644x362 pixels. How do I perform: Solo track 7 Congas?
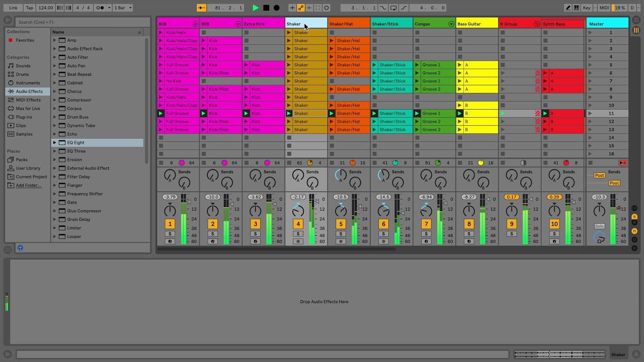(426, 234)
